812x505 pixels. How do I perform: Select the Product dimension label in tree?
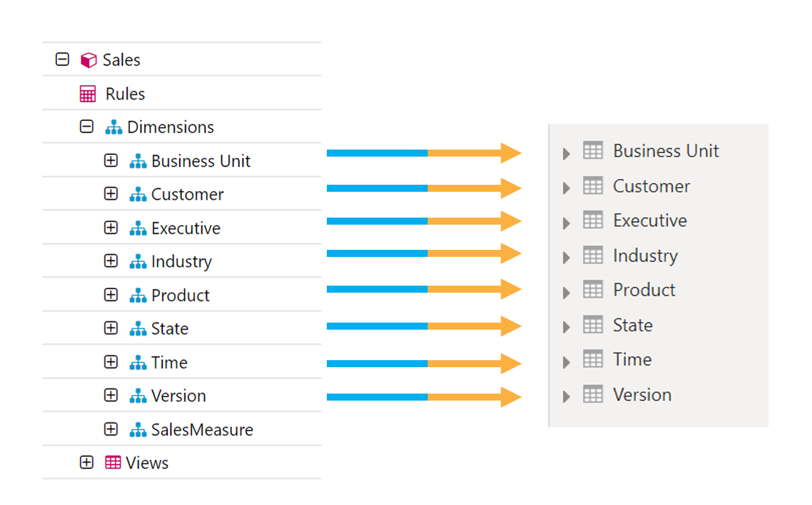[x=180, y=295]
